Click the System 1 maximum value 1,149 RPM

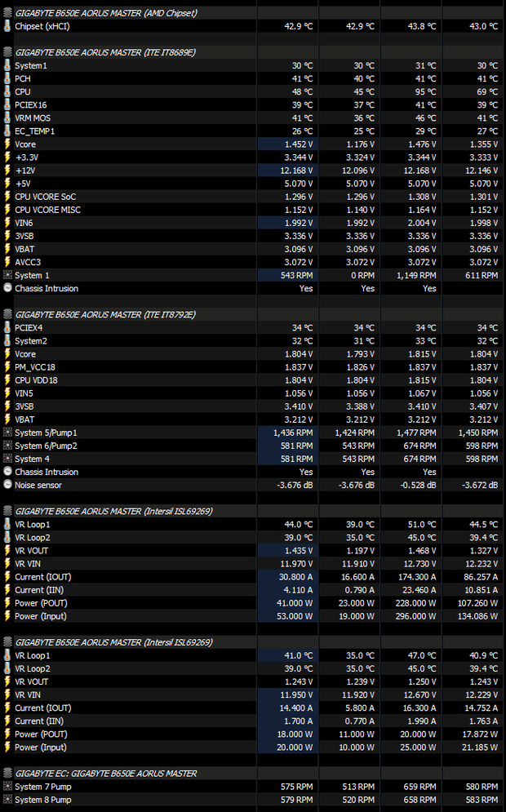click(x=416, y=275)
